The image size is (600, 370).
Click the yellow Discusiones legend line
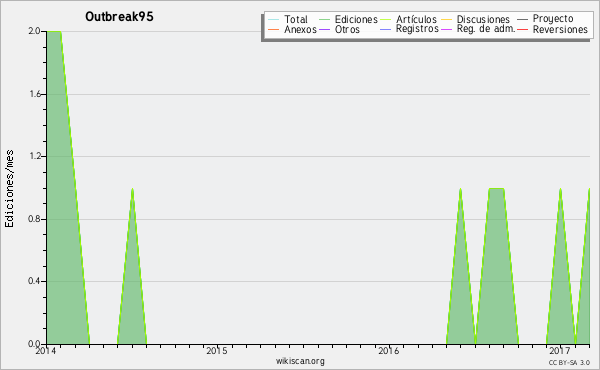447,19
